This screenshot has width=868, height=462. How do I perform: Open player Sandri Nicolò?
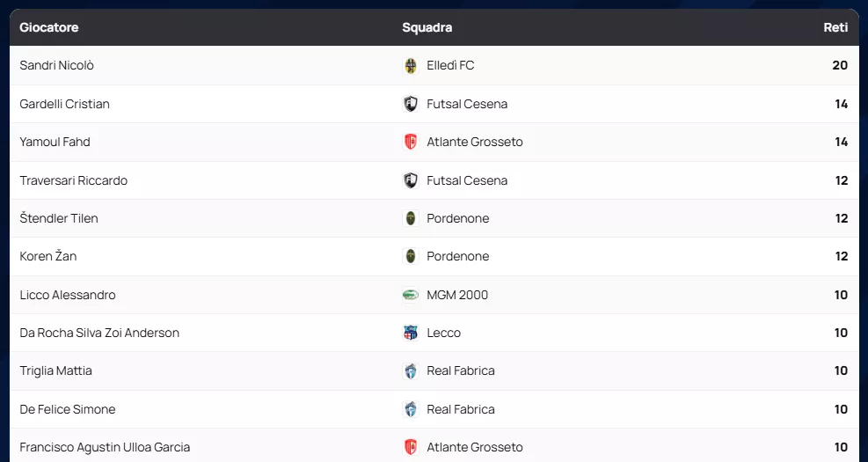click(x=57, y=66)
